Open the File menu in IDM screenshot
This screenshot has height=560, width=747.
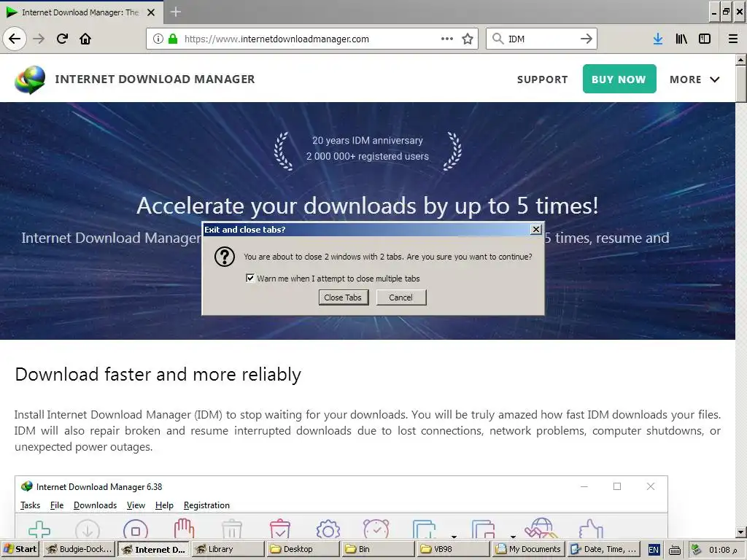pos(57,505)
